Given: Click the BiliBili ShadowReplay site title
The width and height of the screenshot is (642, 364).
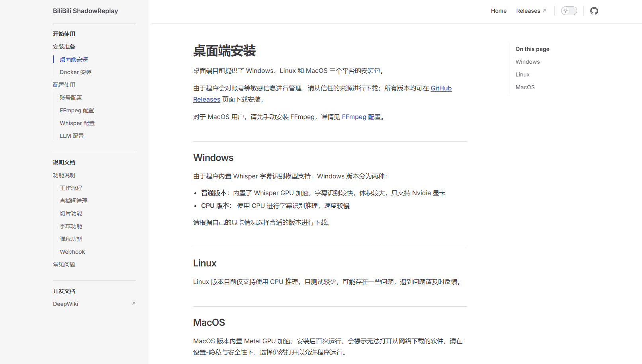Looking at the screenshot, I should pyautogui.click(x=85, y=11).
